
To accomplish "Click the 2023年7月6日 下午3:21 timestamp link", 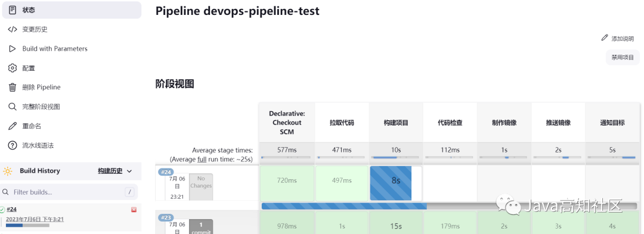I will click(35, 219).
